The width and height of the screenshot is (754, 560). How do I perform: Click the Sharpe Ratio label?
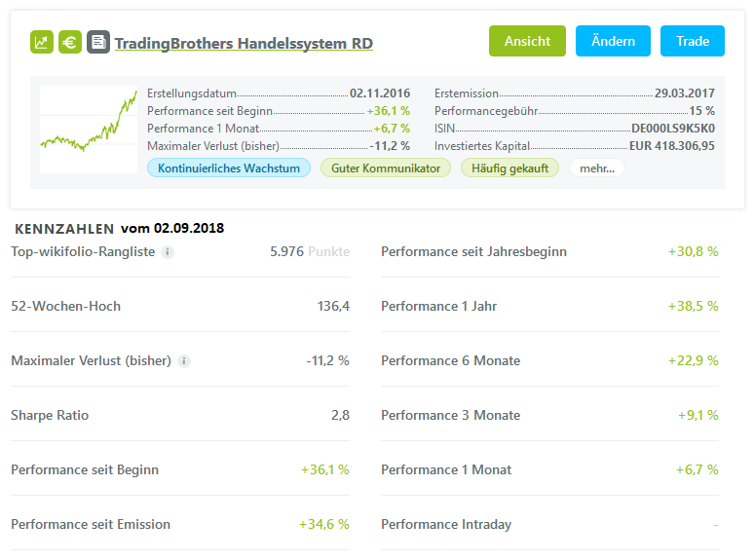click(x=50, y=415)
